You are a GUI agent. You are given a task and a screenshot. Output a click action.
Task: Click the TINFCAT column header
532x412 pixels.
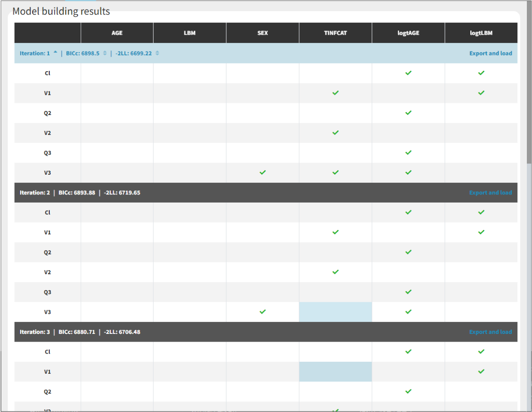point(335,33)
